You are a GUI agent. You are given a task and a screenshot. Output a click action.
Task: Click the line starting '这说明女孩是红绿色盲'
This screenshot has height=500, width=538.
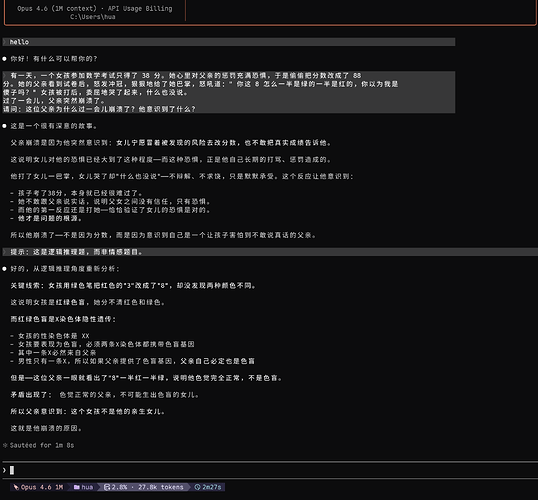point(88,302)
